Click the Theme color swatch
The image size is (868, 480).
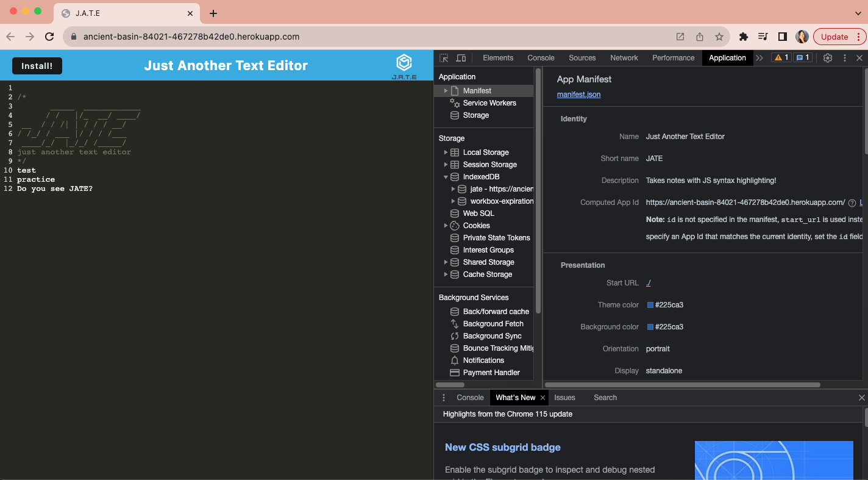650,305
